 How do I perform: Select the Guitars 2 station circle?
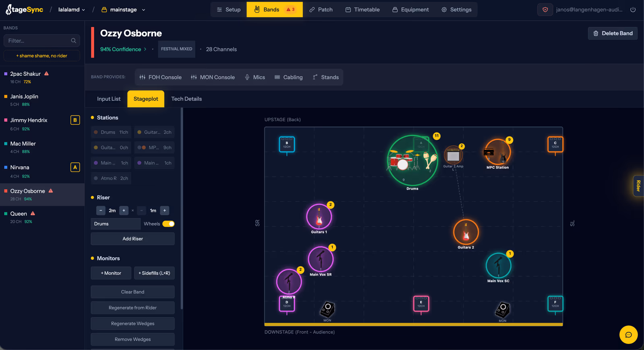[466, 232]
